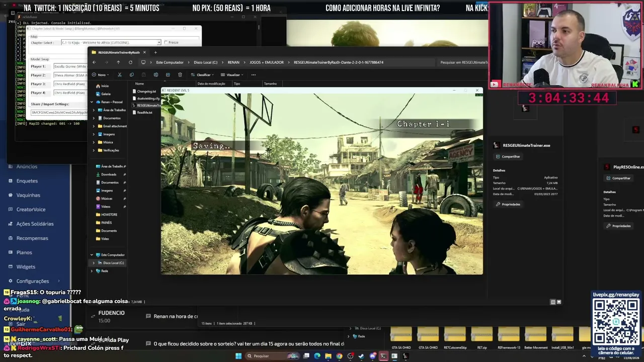
Task: Rename the selected file in Explorer
Action: coord(155,75)
